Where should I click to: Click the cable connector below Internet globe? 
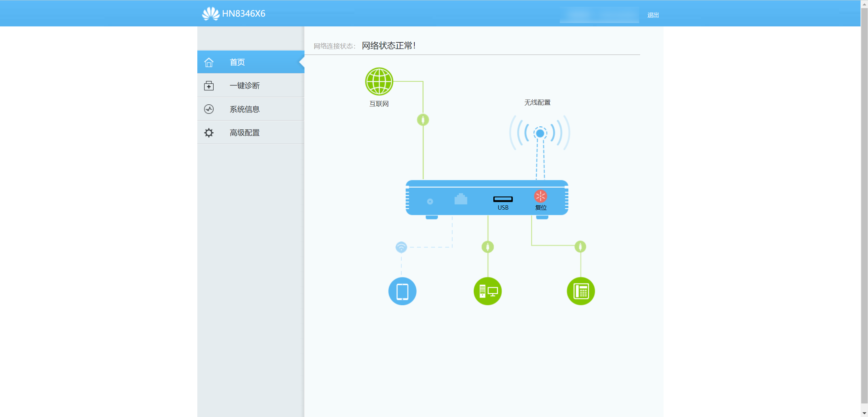423,120
